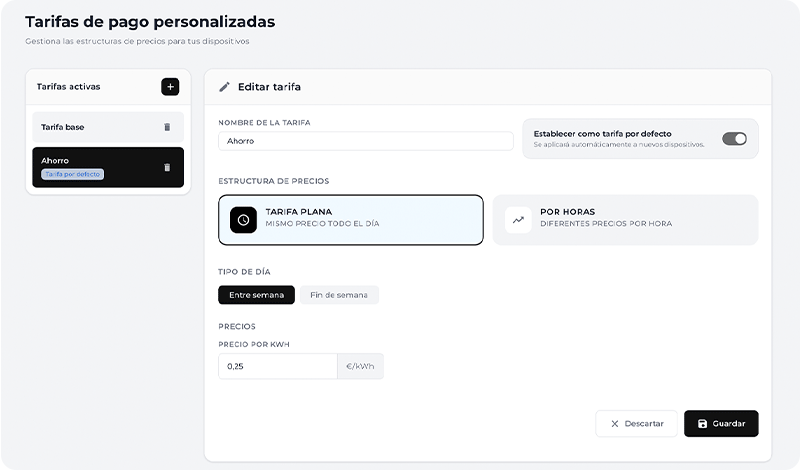The height and width of the screenshot is (470, 800).
Task: Select the Tarifa plana pricing structure
Action: click(350, 219)
